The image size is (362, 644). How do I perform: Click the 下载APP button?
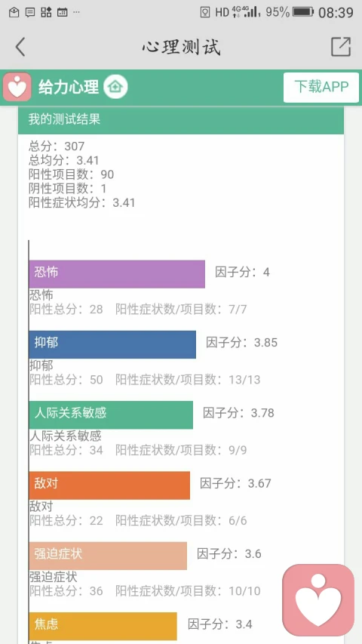[x=321, y=88]
